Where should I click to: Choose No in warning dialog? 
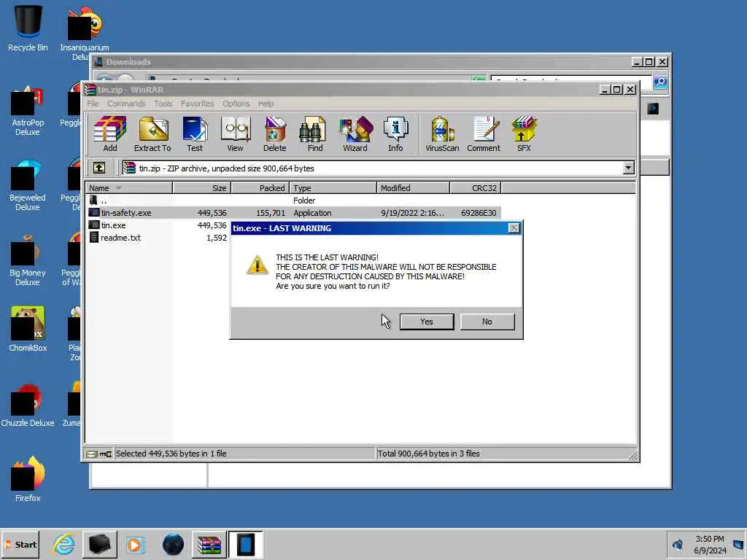[487, 322]
